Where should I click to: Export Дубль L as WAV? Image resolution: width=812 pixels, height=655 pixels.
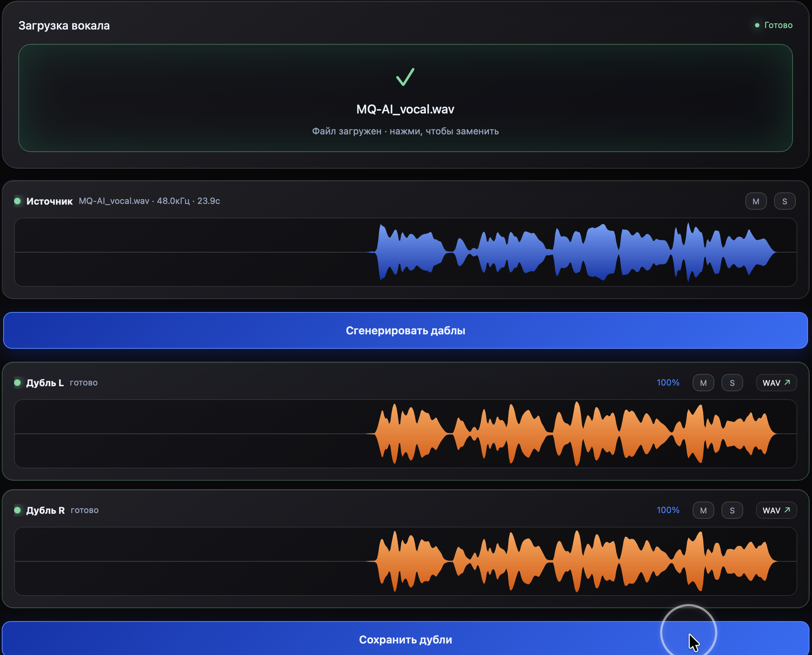[x=777, y=383]
